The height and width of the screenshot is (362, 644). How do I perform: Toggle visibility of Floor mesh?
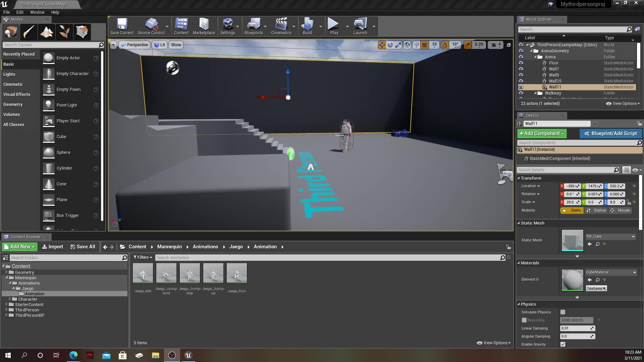click(521, 63)
